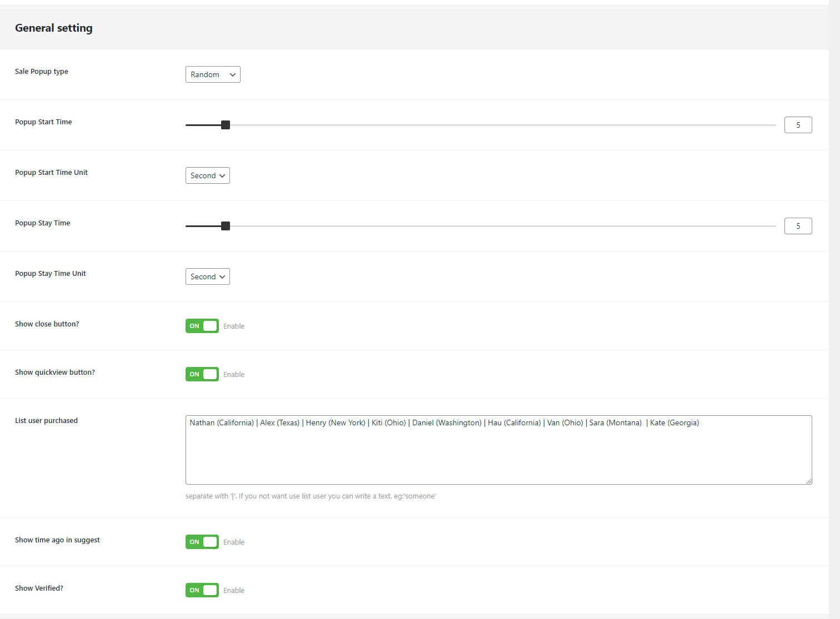Click the Enable text beside Show Verified
This screenshot has width=840, height=619.
click(x=234, y=591)
